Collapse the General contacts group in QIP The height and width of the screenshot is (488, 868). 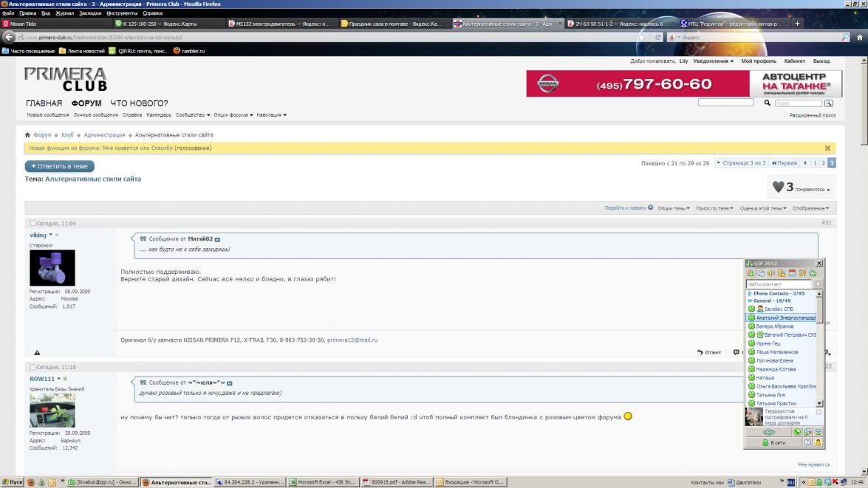point(750,300)
